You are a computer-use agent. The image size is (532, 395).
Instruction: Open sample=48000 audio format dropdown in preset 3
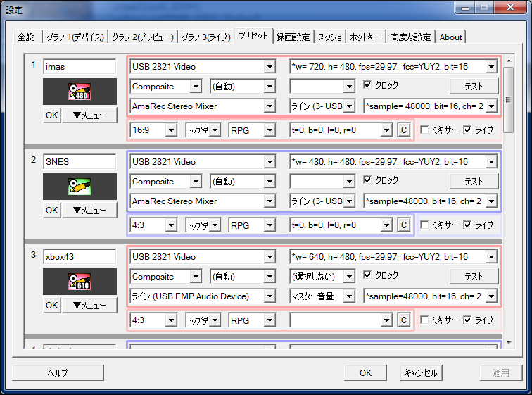(x=430, y=296)
